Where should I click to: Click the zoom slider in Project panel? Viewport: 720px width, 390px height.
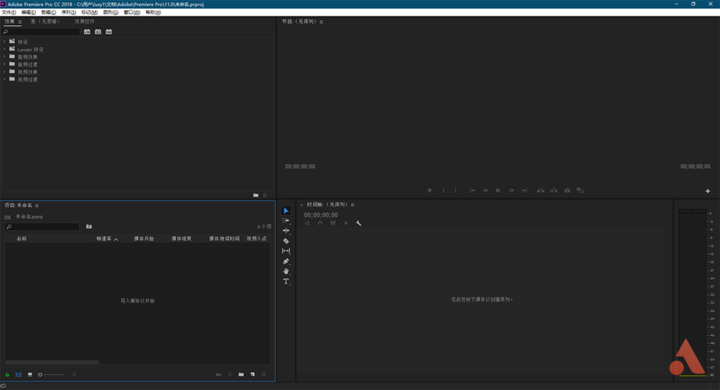51,375
